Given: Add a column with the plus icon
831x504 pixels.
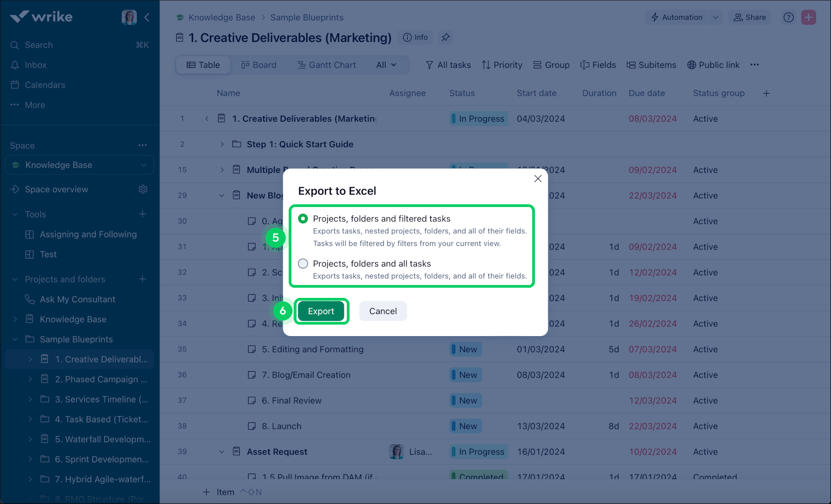Looking at the screenshot, I should [x=766, y=93].
